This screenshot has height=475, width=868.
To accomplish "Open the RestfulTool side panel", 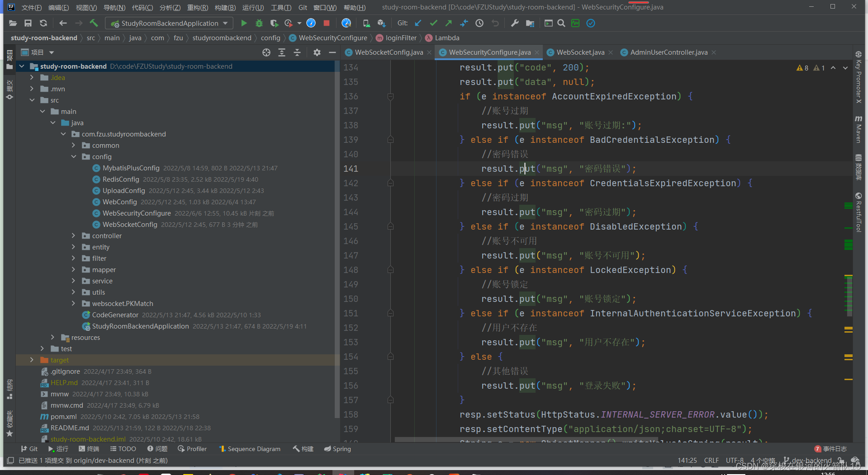I will (x=859, y=212).
